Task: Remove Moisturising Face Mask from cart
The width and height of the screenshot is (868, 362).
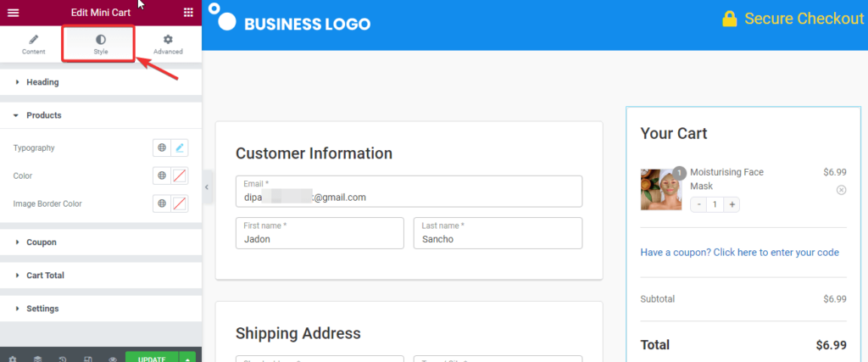Action: tap(841, 190)
